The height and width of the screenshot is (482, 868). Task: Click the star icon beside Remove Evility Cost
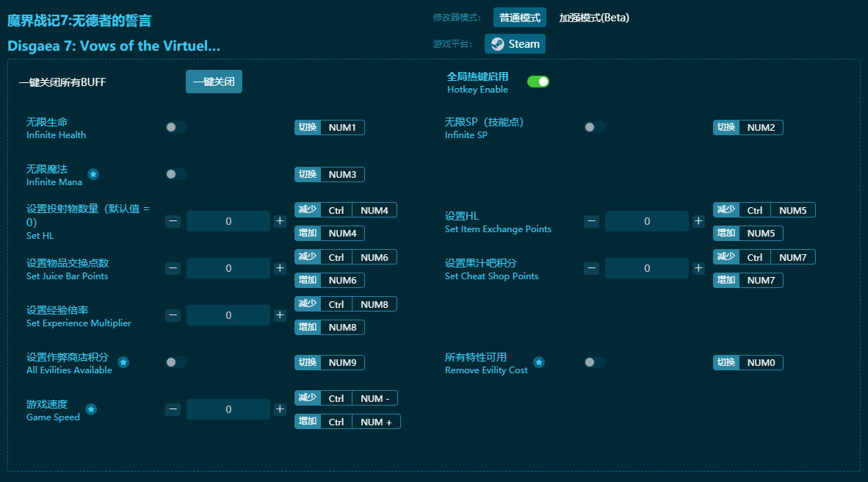(539, 362)
